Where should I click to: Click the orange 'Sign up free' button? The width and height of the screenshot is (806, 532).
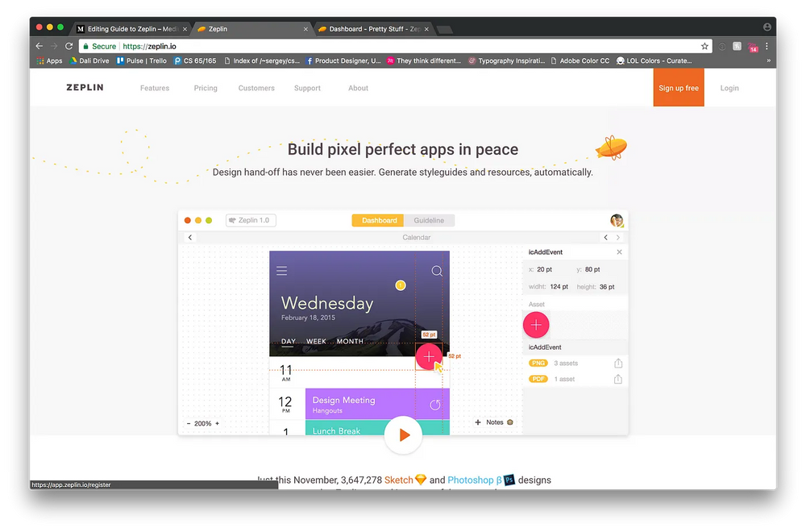[678, 88]
